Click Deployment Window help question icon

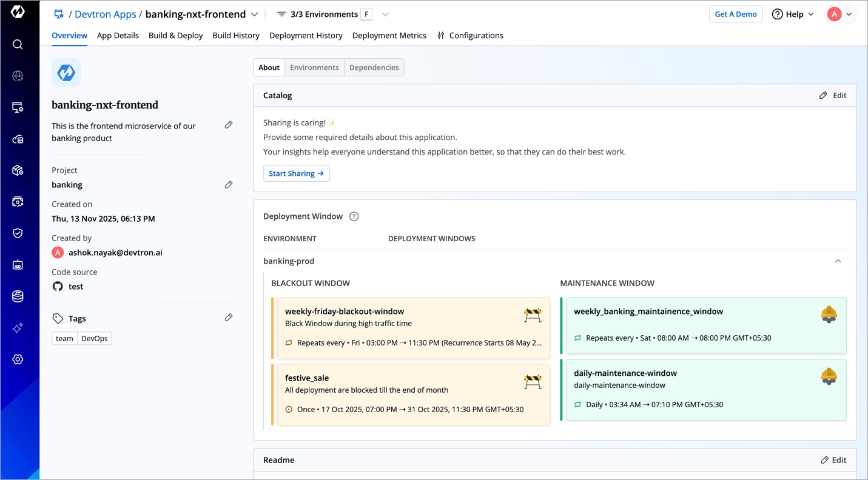(x=354, y=216)
